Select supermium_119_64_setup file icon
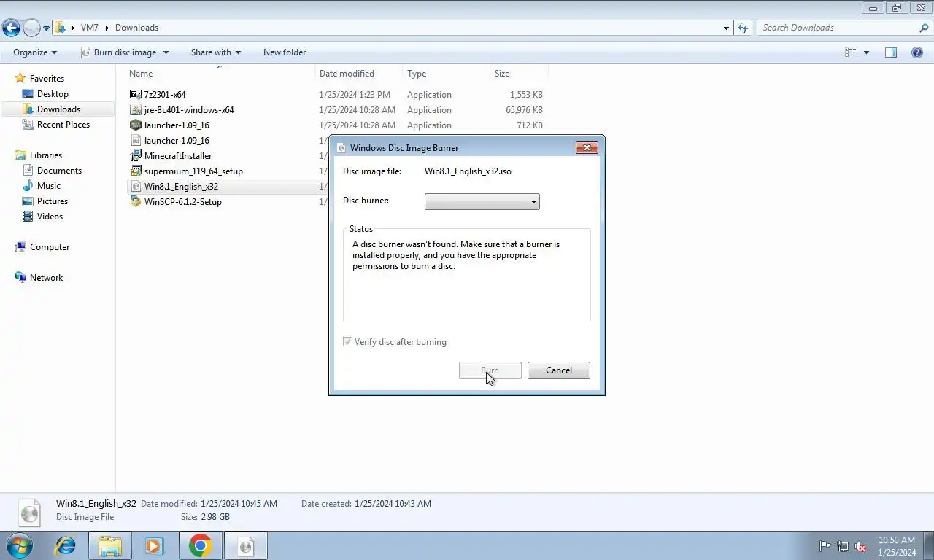 pos(135,171)
